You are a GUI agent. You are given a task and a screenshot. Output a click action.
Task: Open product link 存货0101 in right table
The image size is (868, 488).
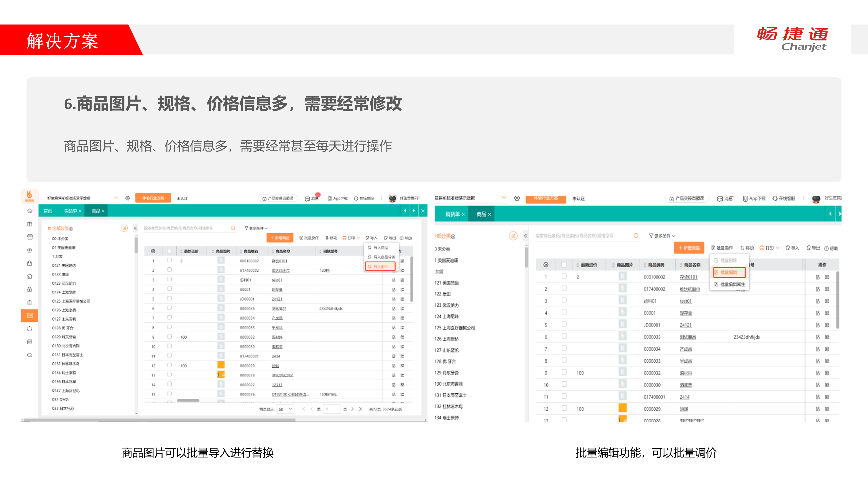688,277
